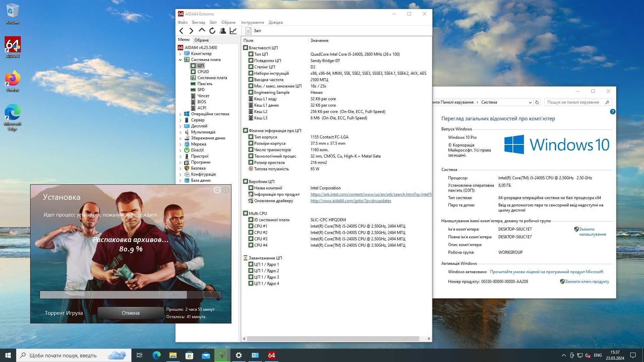Open the Вигляд menu
Screen dimensions: 644x362
coord(198,22)
